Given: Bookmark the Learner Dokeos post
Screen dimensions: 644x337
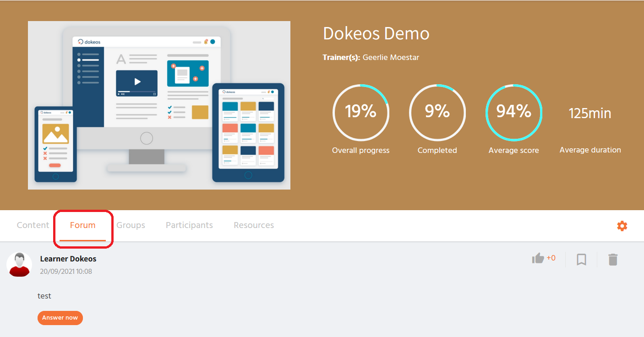Looking at the screenshot, I should [x=581, y=260].
